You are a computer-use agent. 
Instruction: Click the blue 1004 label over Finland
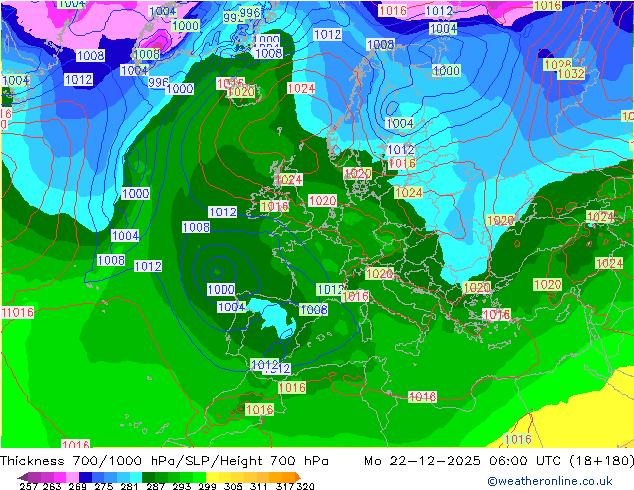point(400,123)
